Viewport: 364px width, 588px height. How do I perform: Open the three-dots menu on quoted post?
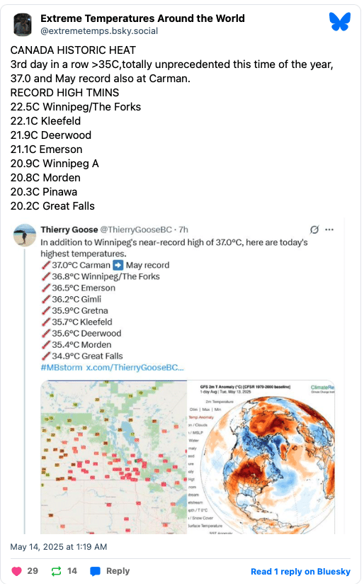[329, 230]
